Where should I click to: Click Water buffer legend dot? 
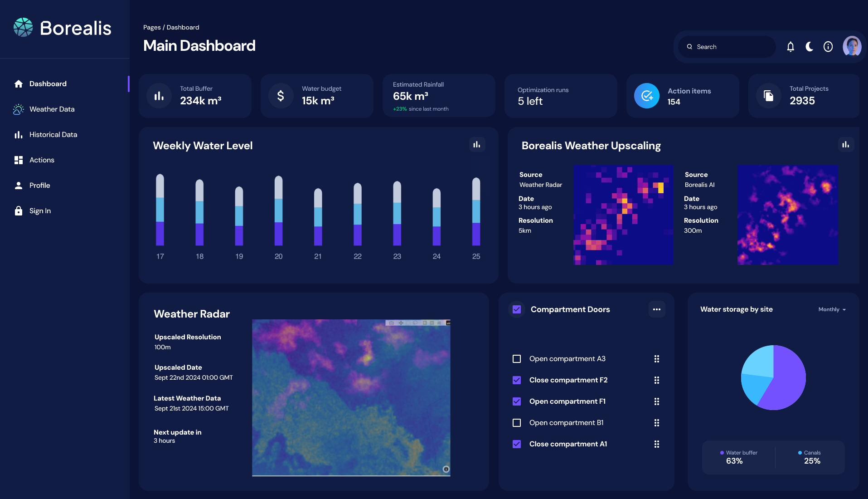(722, 453)
